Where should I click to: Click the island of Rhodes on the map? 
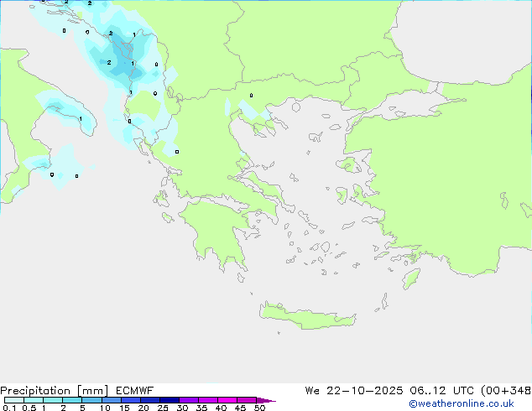411,278
